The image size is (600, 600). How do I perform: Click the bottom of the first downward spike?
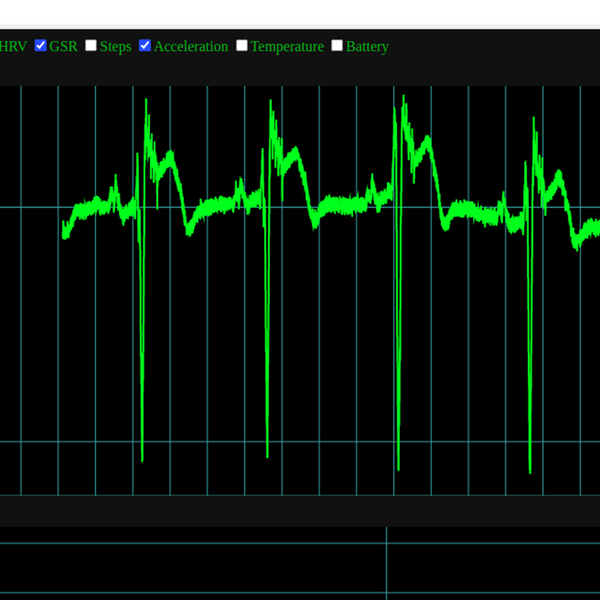tap(142, 459)
